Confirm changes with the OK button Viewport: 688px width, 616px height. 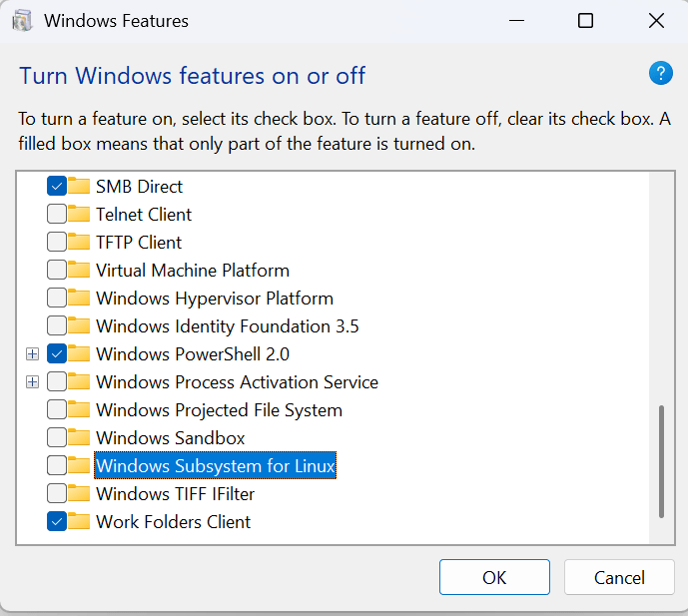(494, 577)
